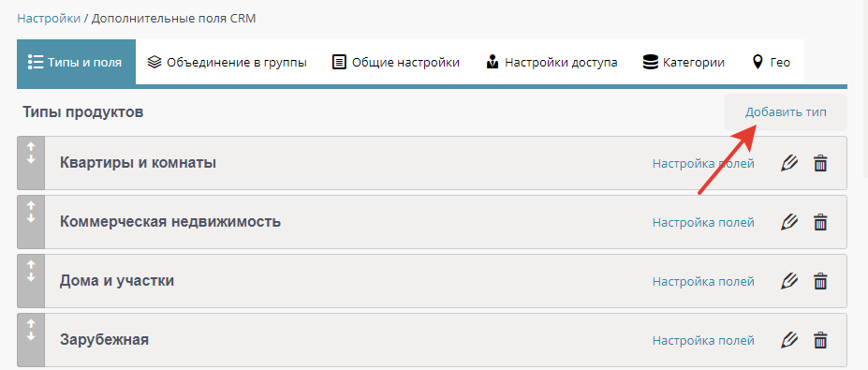
Task: Delete the Квартиры и комнаты type (trash icon)
Action: [820, 163]
